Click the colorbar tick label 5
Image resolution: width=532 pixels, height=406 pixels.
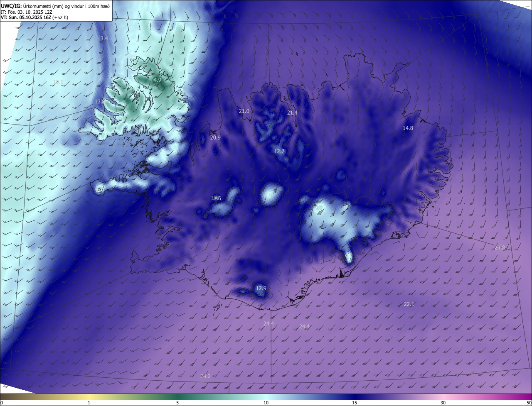point(177,403)
